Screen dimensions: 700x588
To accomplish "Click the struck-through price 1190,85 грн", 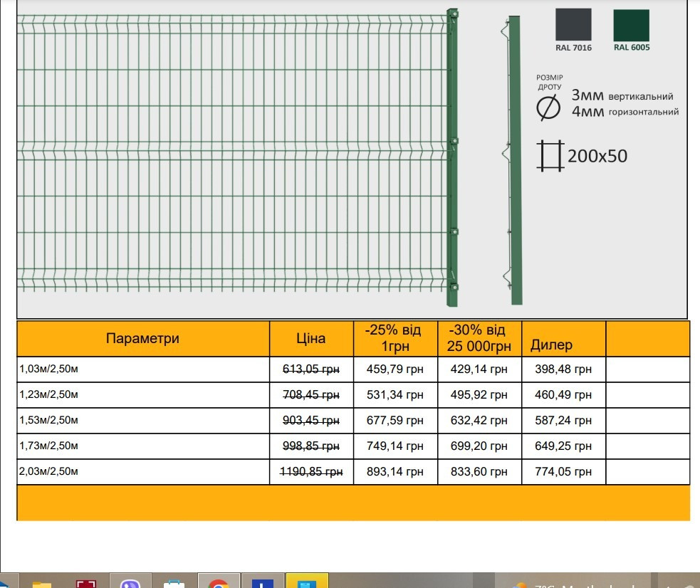I will [312, 471].
